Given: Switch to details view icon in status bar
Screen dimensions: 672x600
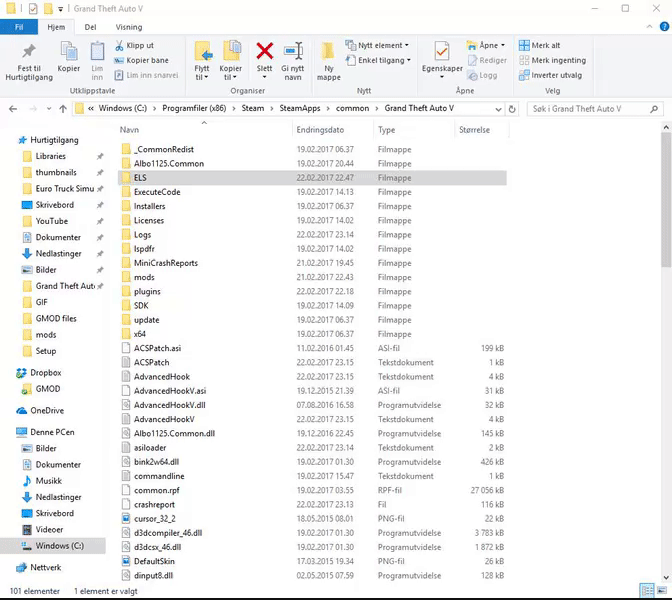Looking at the screenshot, I should 647,590.
